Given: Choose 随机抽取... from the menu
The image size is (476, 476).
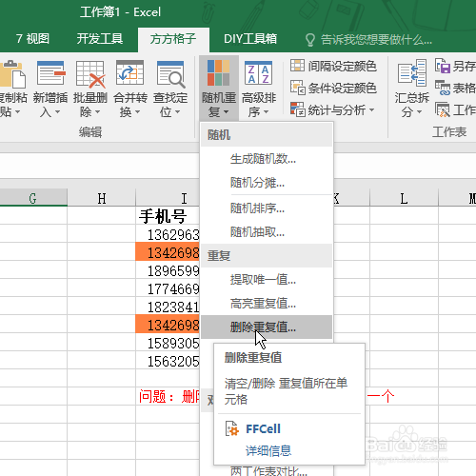Looking at the screenshot, I should tap(267, 232).
